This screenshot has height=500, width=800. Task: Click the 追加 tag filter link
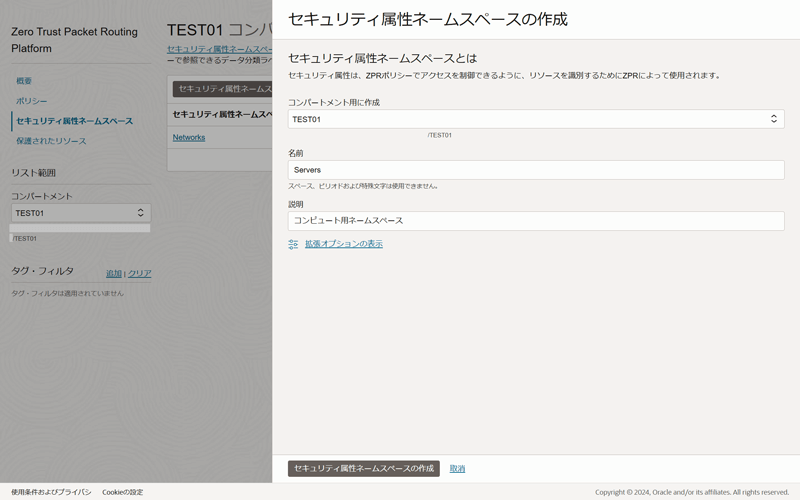114,273
